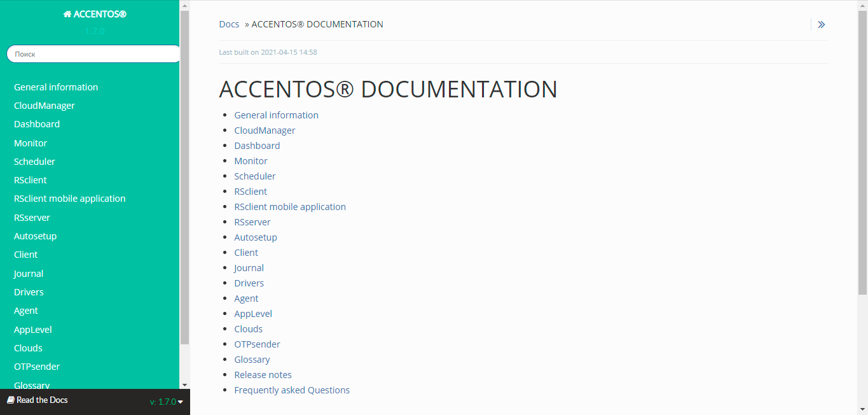This screenshot has width=868, height=415.
Task: Click the main page scrollbar up arrow
Action: 863,6
